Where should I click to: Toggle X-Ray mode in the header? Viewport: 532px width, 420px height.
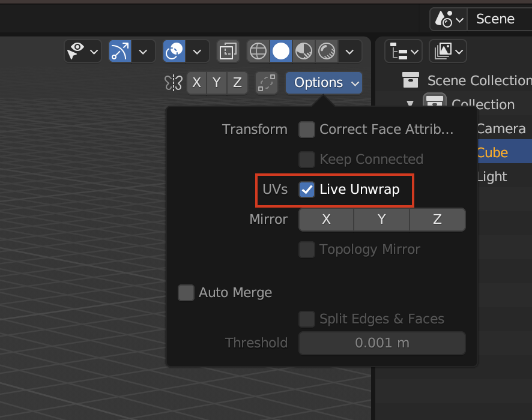click(x=228, y=51)
